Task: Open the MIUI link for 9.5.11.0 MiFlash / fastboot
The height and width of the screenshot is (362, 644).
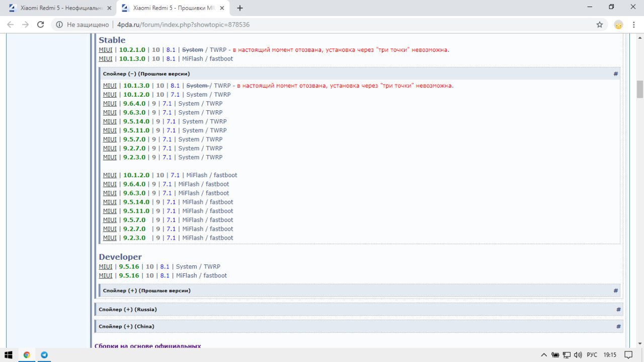Action: point(110,211)
